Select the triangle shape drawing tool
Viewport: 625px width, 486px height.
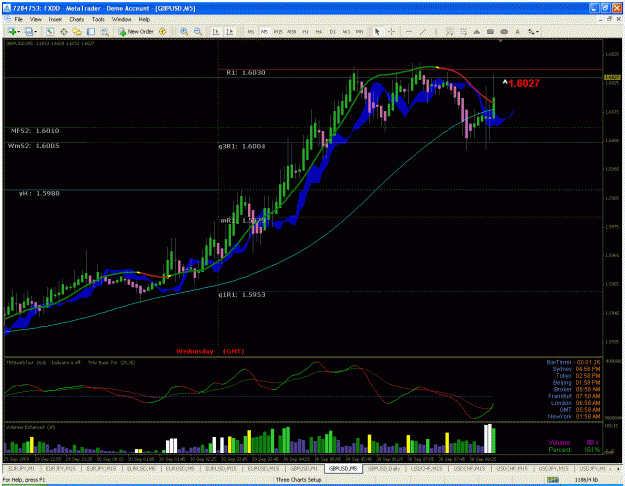477,31
